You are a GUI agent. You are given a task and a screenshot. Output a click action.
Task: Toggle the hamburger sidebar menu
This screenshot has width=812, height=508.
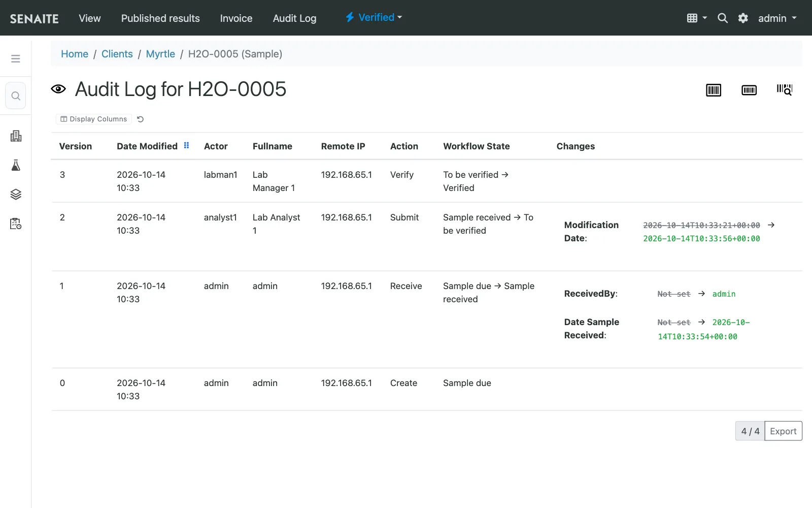(x=16, y=59)
